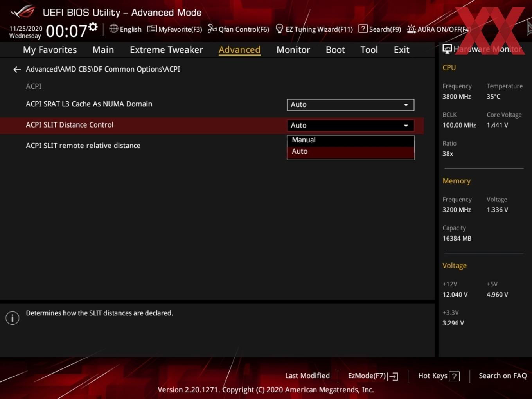This screenshot has width=532, height=399.
Task: Click the ACPI section heading
Action: [x=34, y=86]
